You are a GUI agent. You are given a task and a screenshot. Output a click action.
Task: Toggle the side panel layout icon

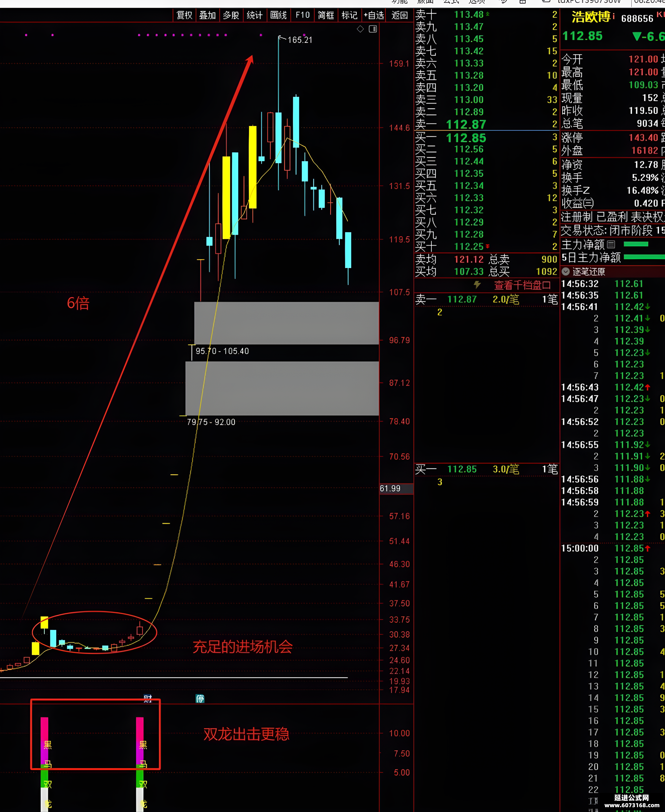tap(373, 29)
